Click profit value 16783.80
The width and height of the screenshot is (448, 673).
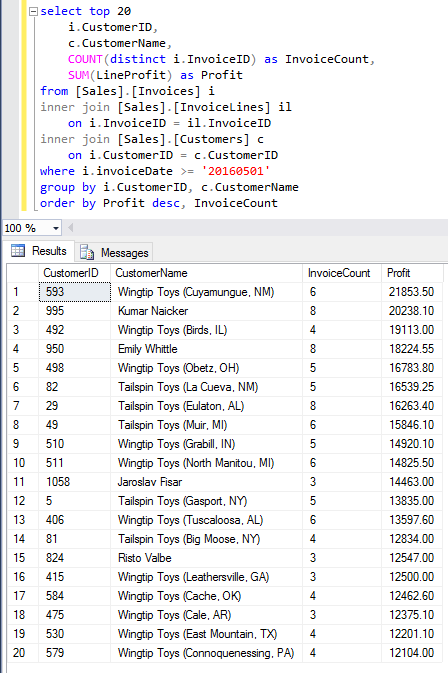click(x=412, y=368)
